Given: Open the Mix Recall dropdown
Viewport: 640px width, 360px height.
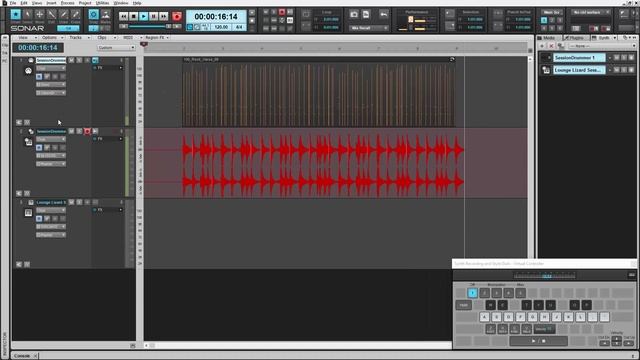Looking at the screenshot, I should [x=369, y=28].
